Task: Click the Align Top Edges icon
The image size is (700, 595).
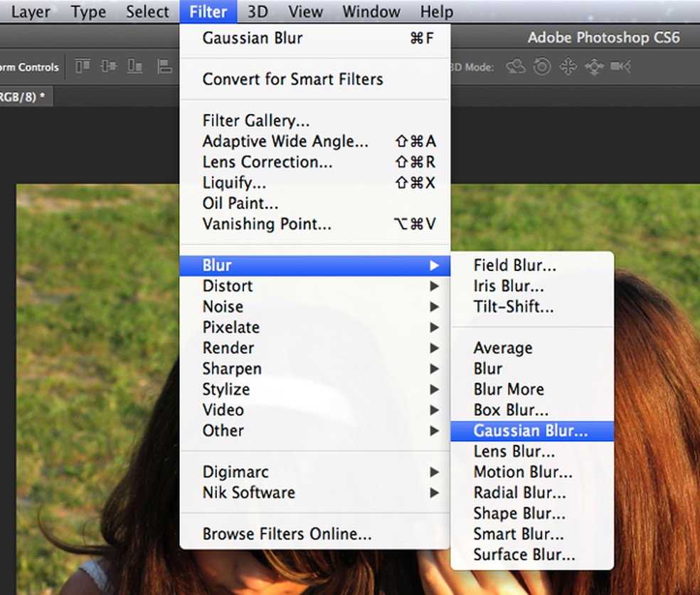Action: 83,67
